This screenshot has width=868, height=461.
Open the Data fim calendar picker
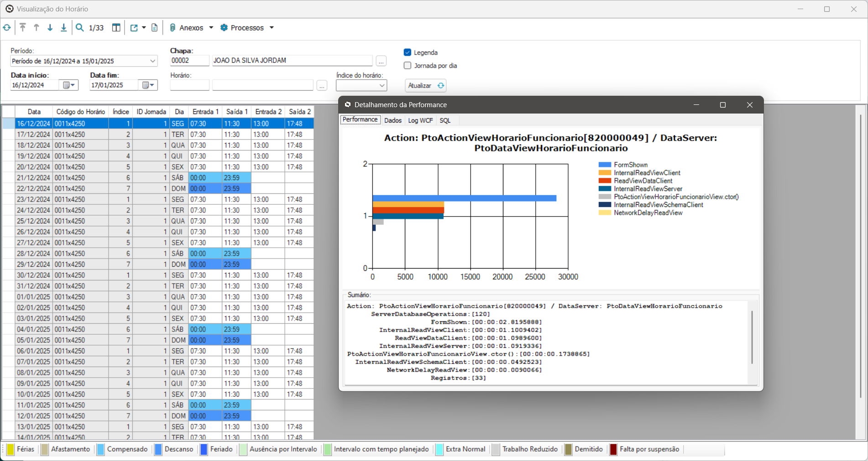[x=149, y=85]
